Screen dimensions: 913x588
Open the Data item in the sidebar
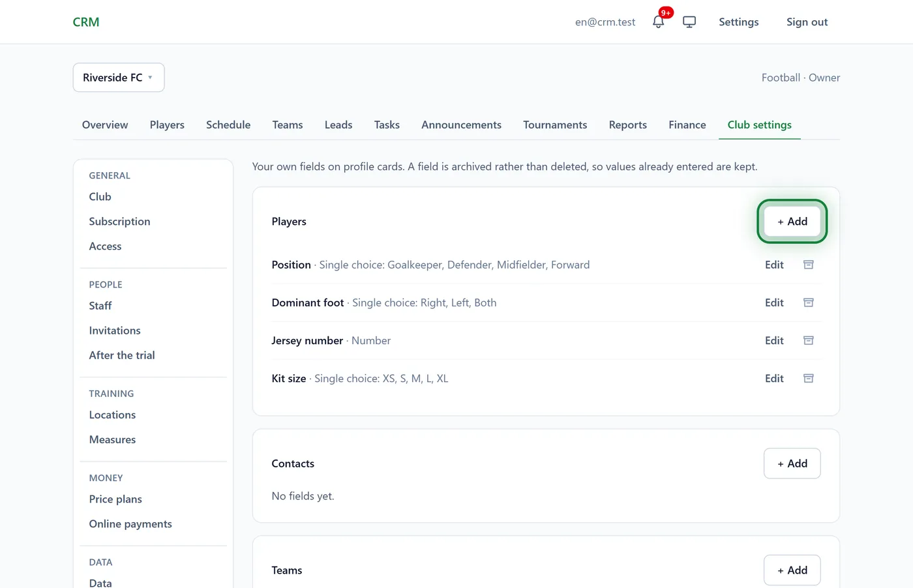[x=100, y=583]
